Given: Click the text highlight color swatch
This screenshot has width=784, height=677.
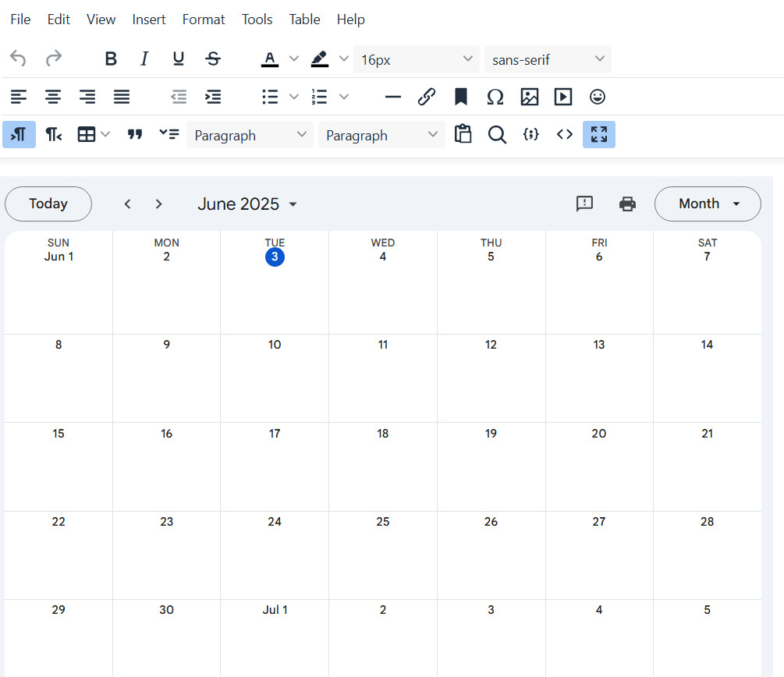Looking at the screenshot, I should (x=319, y=59).
